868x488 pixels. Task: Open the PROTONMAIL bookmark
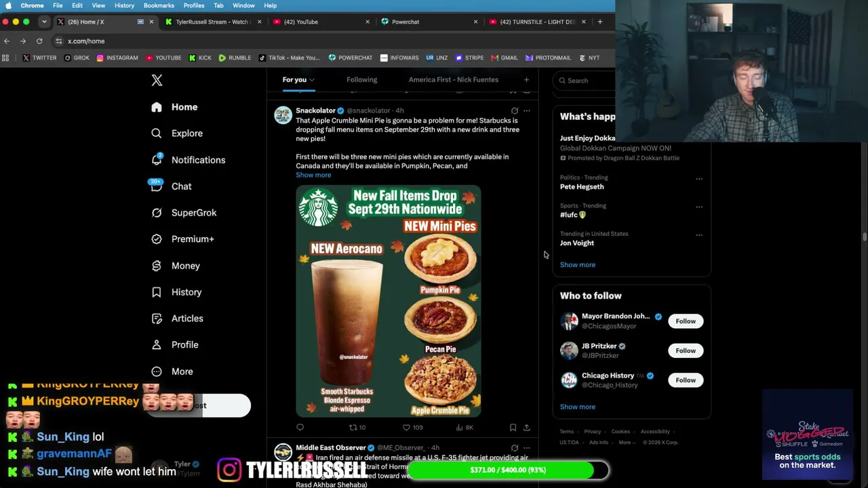tap(548, 58)
